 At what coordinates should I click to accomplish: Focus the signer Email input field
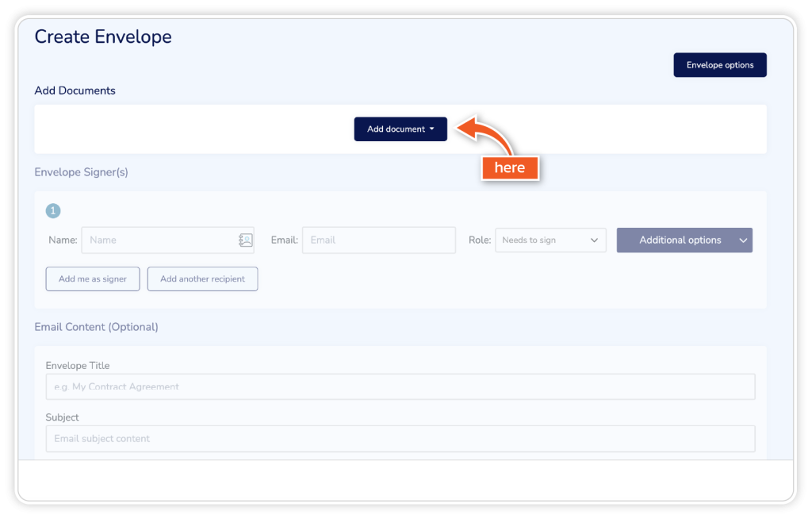pyautogui.click(x=378, y=240)
